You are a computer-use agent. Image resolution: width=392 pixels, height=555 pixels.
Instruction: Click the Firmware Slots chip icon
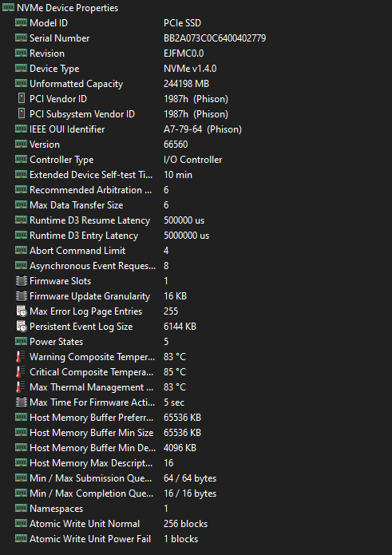pos(22,280)
